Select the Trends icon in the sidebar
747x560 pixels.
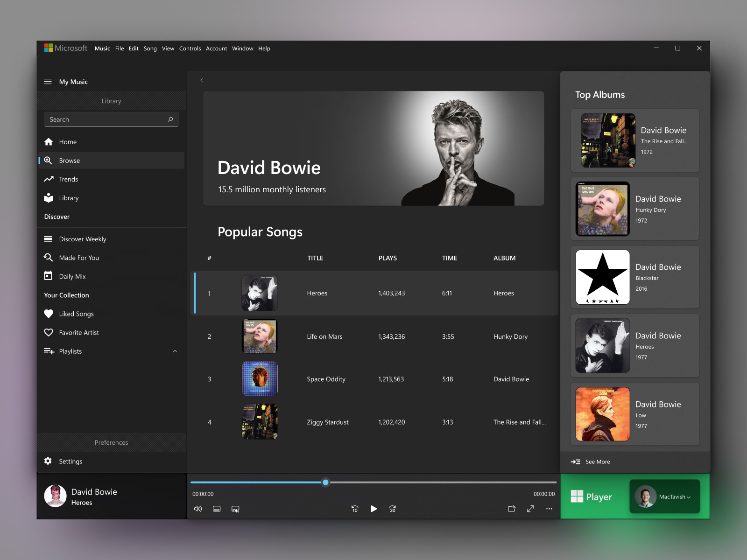coord(49,179)
